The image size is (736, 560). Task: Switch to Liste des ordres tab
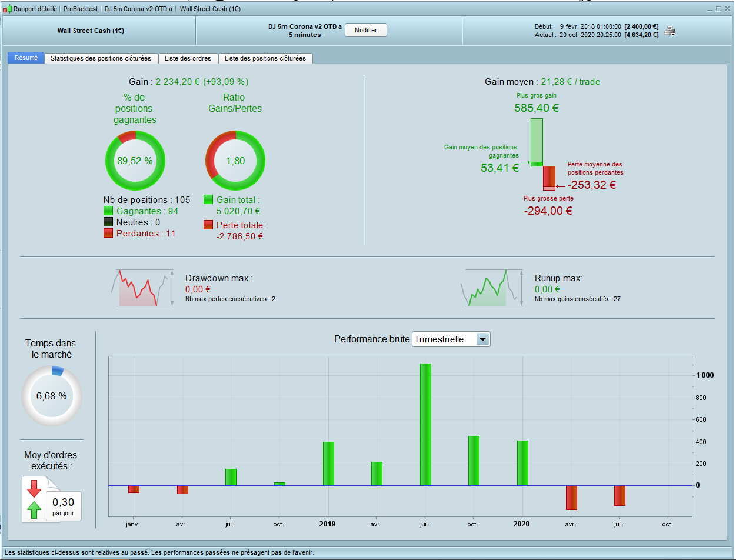(188, 58)
